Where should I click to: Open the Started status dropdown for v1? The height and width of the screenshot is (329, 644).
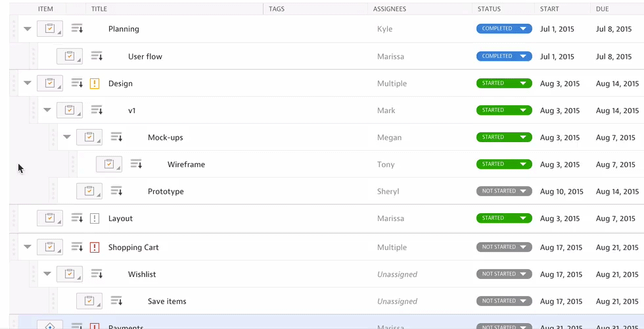504,111
